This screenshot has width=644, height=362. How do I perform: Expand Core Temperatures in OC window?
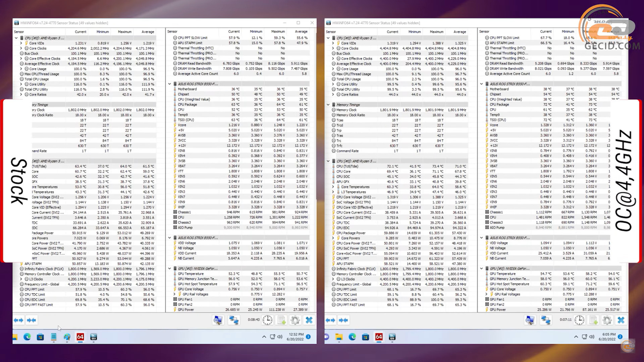(333, 187)
